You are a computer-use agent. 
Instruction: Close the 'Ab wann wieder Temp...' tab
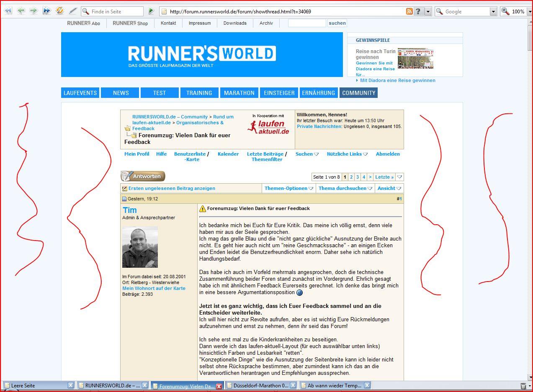367,385
